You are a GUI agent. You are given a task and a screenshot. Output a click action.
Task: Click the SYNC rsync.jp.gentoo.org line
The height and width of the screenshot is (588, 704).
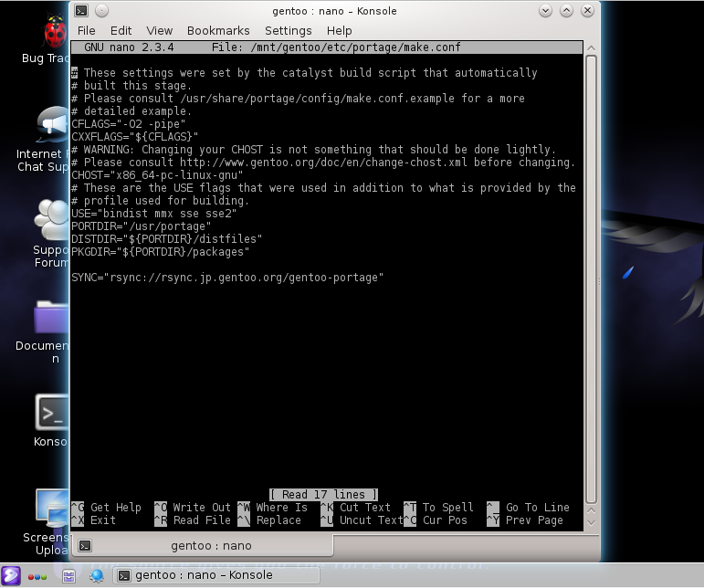coord(227,278)
